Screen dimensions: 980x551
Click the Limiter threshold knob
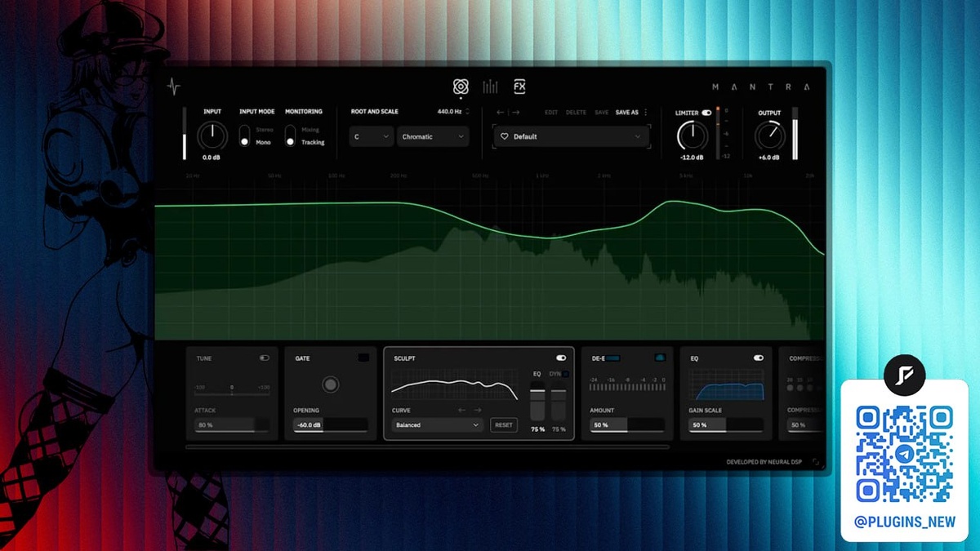(693, 136)
